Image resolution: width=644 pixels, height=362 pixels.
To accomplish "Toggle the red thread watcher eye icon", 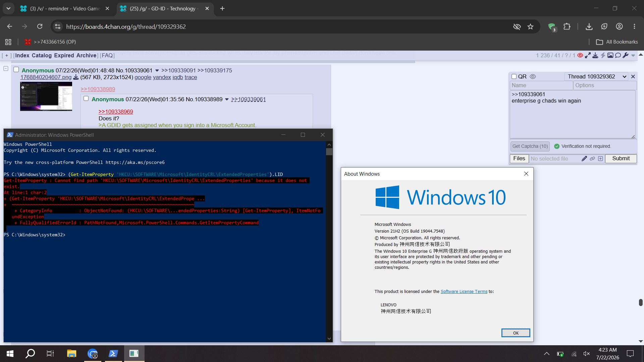I will (580, 55).
